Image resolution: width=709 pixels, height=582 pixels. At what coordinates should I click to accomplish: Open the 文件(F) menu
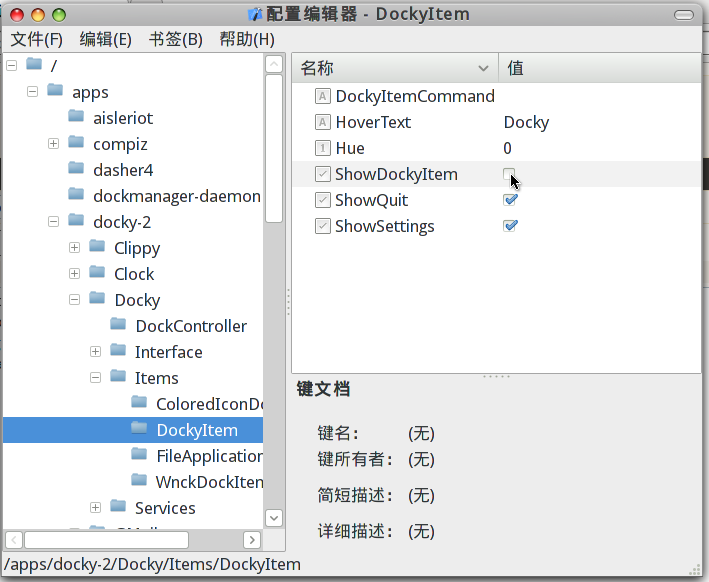(x=37, y=39)
